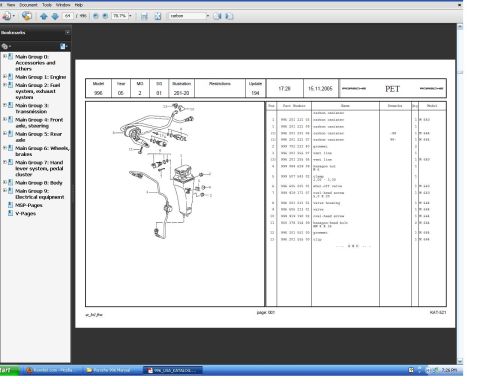Viewport: 480px width, 384px height.
Task: Expand Main Group 0: Accessories and others
Action: 5,56
